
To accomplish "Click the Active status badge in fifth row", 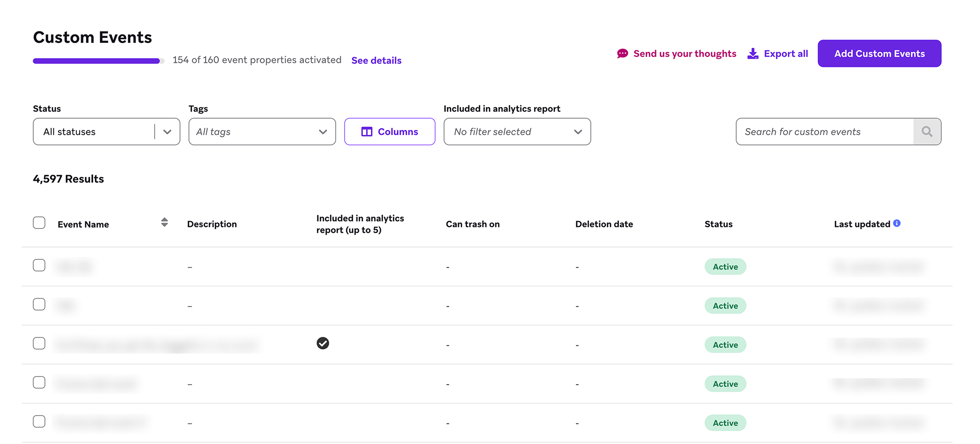I will pyautogui.click(x=725, y=423).
